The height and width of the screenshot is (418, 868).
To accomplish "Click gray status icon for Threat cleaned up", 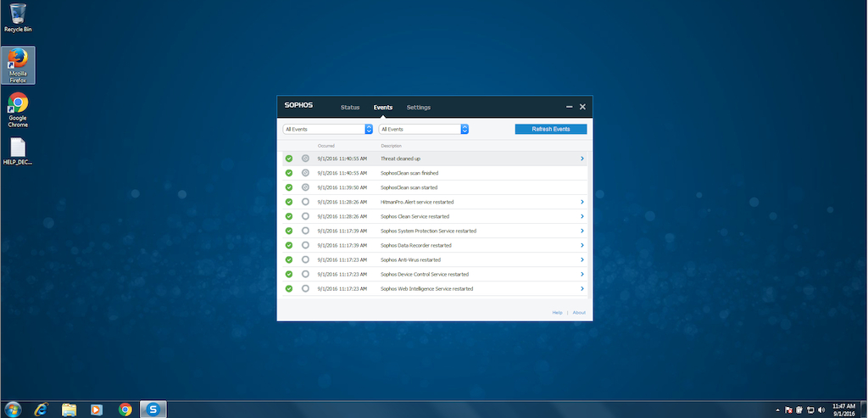I will pos(305,159).
